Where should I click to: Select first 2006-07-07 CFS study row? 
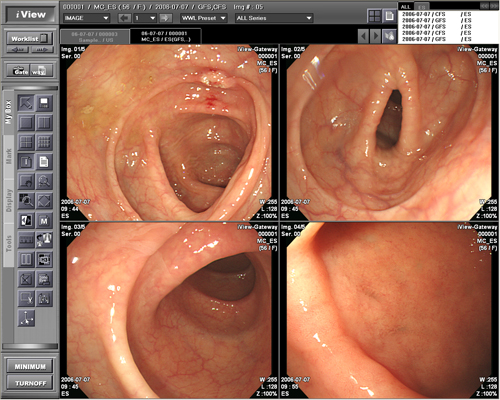[x=437, y=14]
